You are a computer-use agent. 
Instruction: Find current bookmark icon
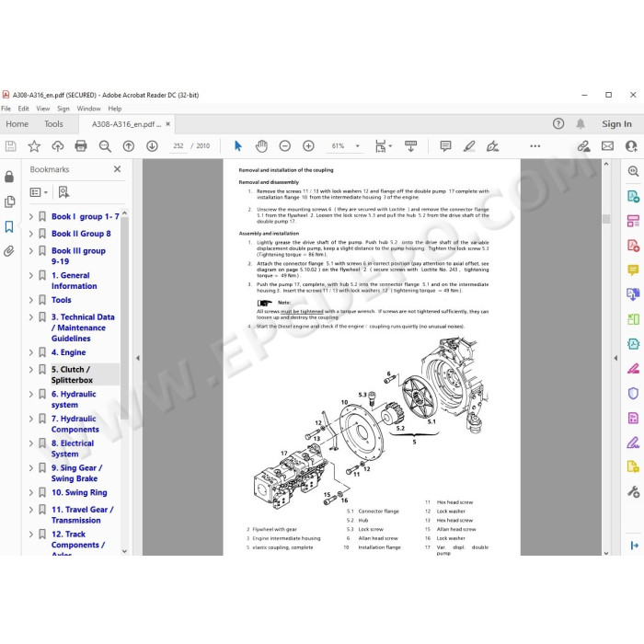coord(63,192)
